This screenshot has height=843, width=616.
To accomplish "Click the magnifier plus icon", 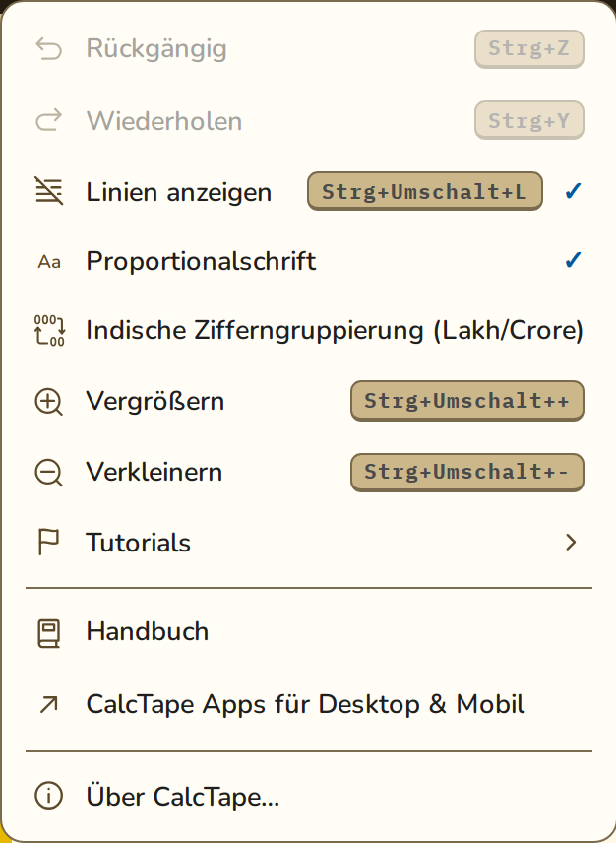I will pyautogui.click(x=49, y=402).
